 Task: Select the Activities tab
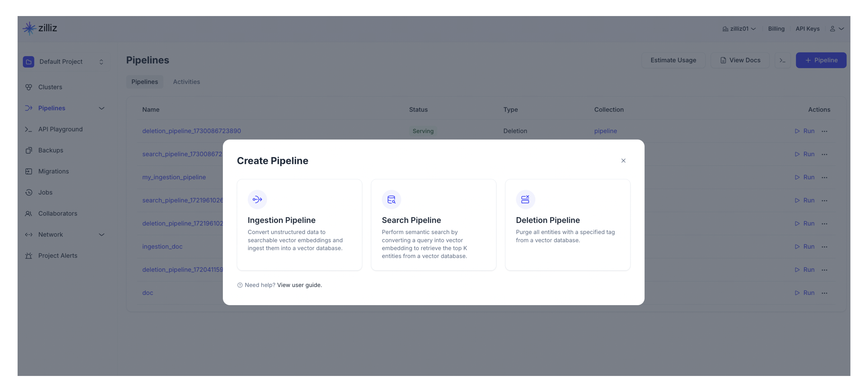186,82
